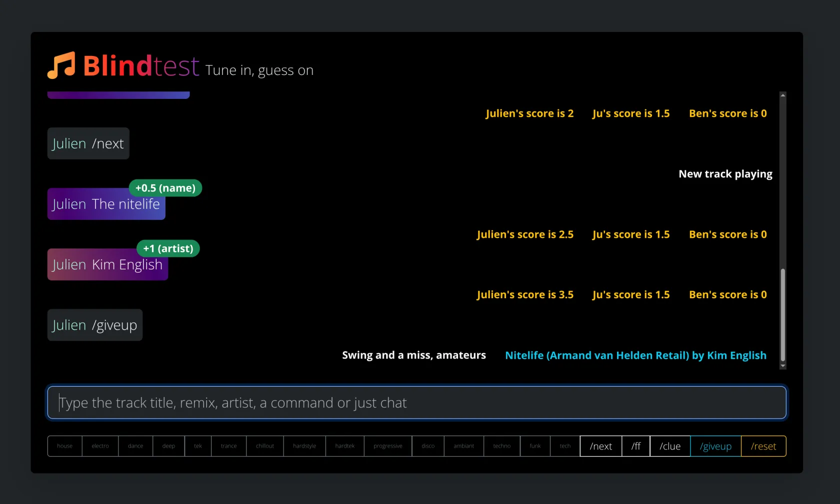The height and width of the screenshot is (504, 840).
Task: Select the hardstyle genre tag
Action: point(304,446)
